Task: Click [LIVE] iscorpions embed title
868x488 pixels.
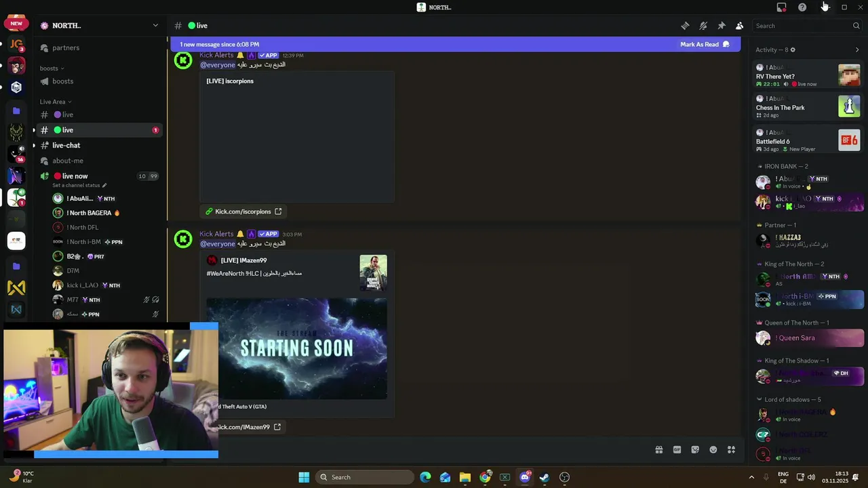Action: (x=230, y=81)
